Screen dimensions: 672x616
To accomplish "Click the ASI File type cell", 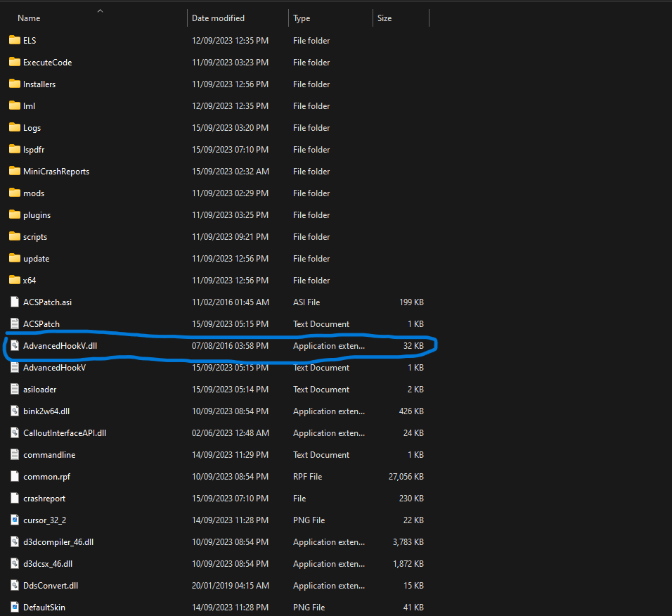I will coord(306,302).
